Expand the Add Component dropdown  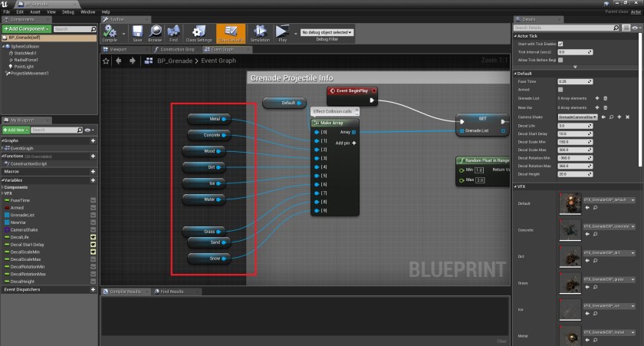point(27,28)
